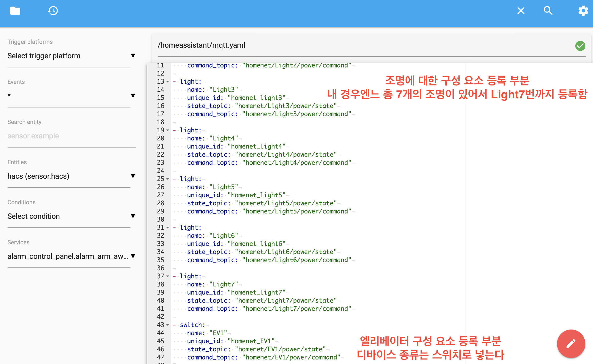The height and width of the screenshot is (364, 593).
Task: Click the Search entity input field
Action: [71, 136]
